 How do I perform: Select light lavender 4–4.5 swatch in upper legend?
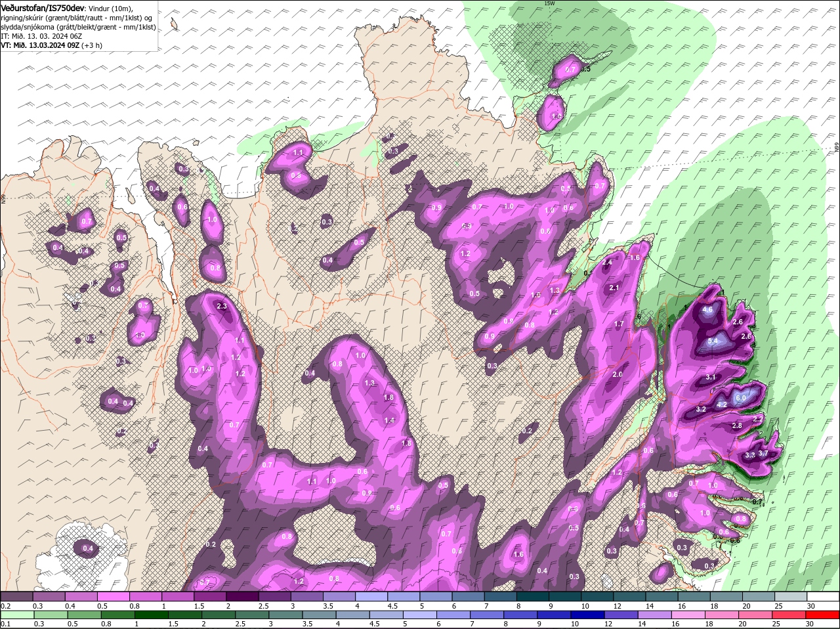coord(373,596)
